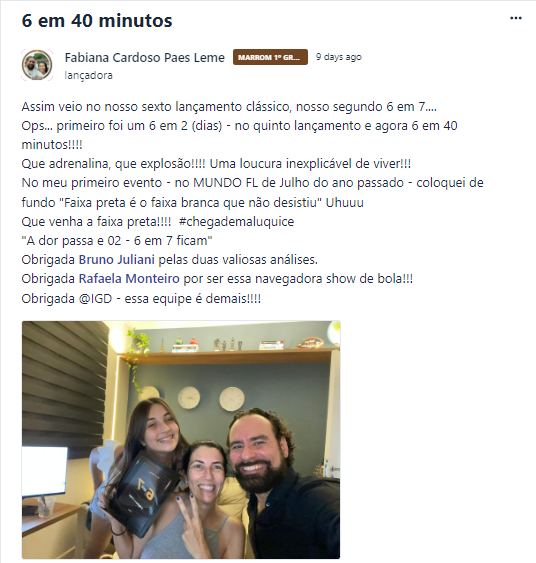Click Fabiana's round profile avatar
The height and width of the screenshot is (563, 536).
[37, 65]
